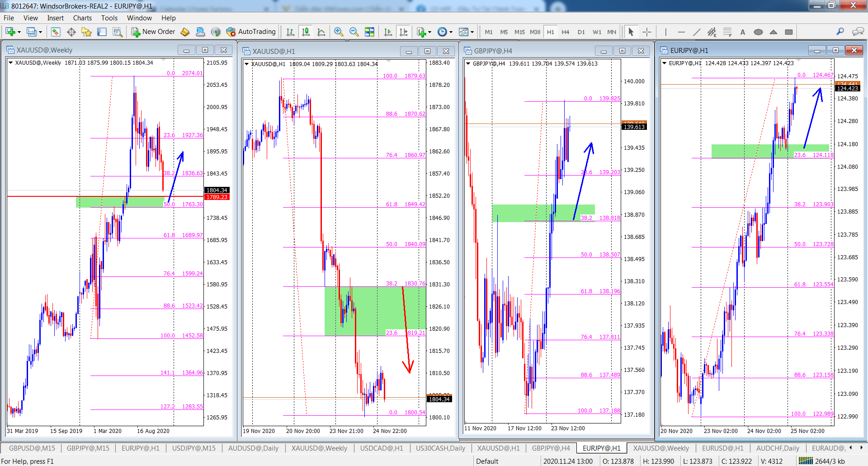Expand EURJPY@,H1 chart title triangle

click(x=664, y=63)
